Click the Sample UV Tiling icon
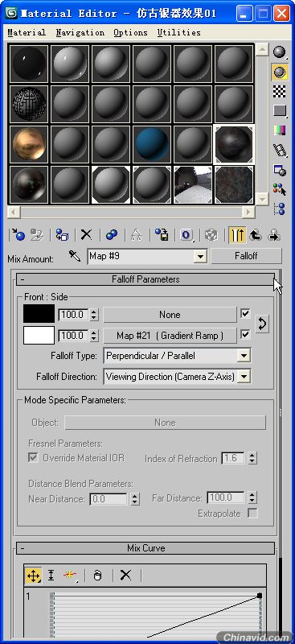Image resolution: width=295 pixels, height=644 pixels. pos(280,110)
